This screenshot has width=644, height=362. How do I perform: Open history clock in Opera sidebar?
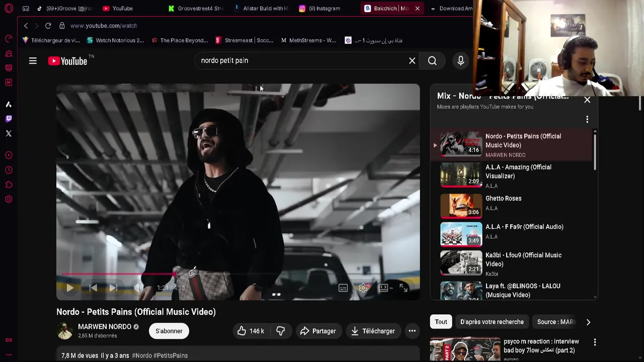pyautogui.click(x=9, y=170)
